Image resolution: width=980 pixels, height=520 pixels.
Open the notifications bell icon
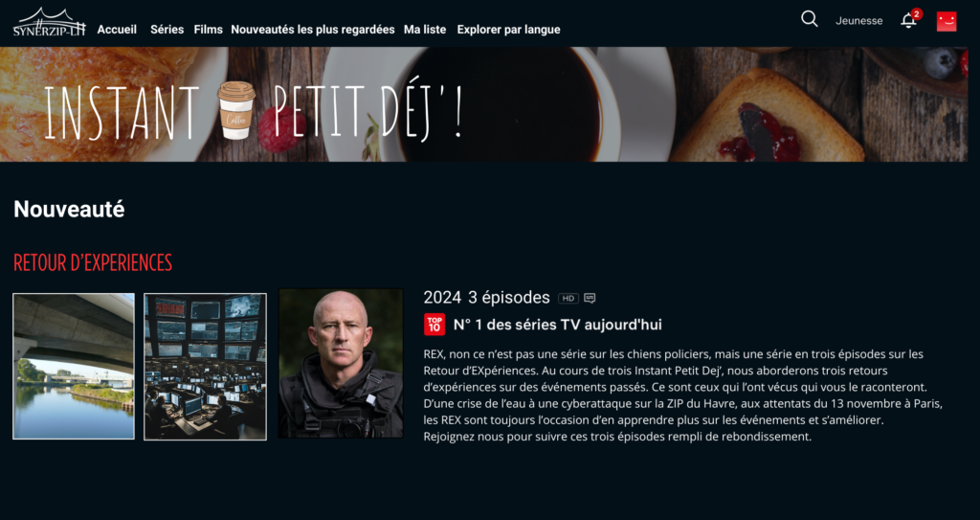(x=911, y=19)
